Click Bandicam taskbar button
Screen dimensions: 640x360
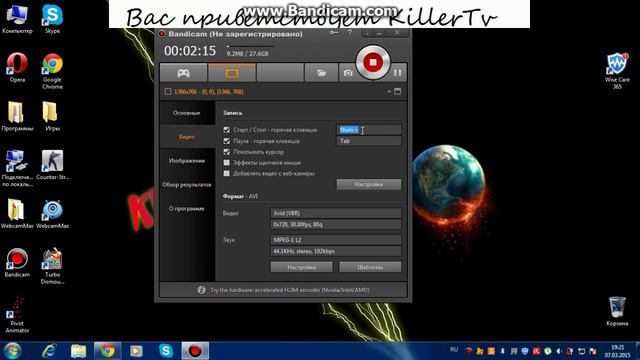click(195, 351)
